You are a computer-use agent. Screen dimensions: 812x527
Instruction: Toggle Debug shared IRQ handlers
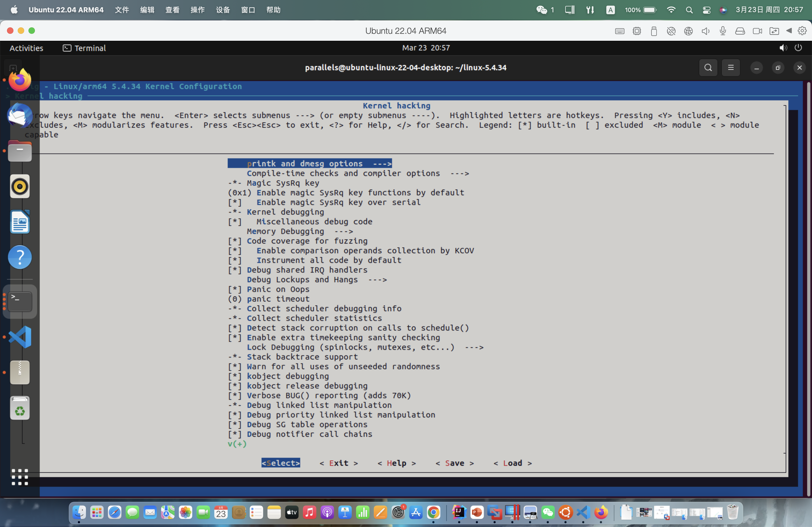click(298, 270)
